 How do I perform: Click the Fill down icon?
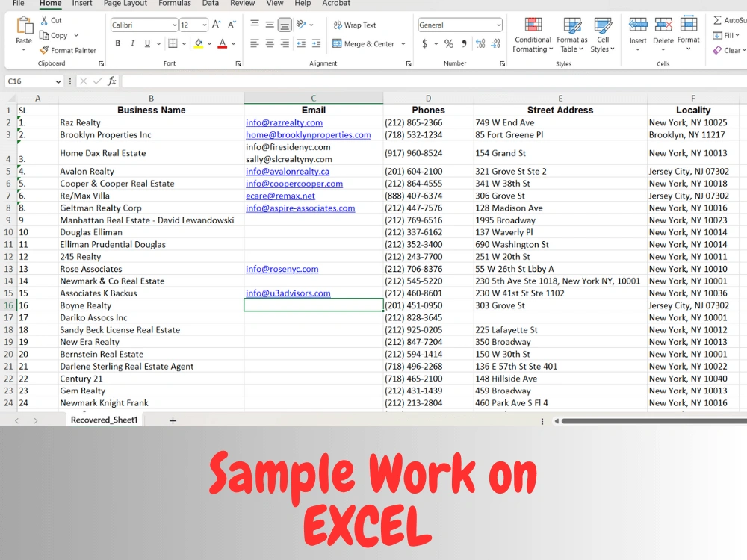coord(717,35)
